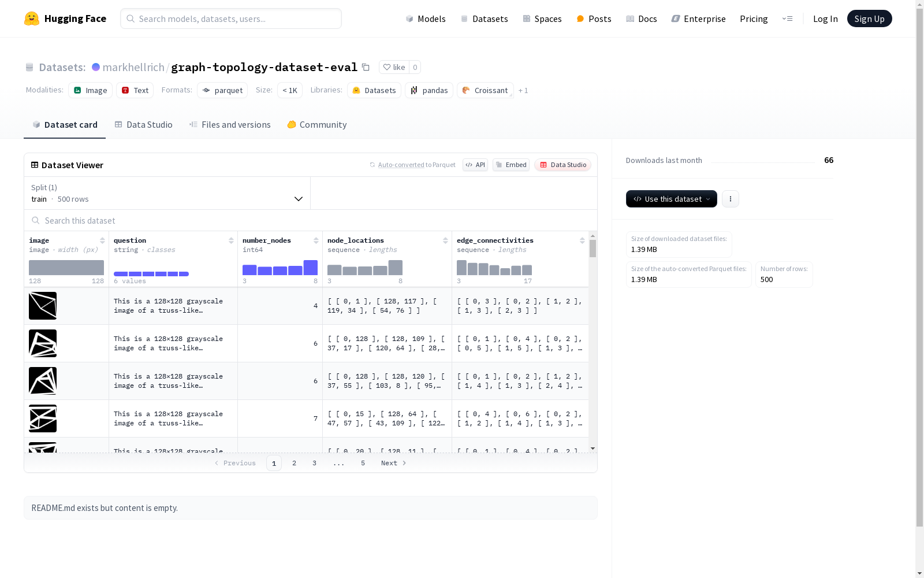Filter by the Text modality tag
Image resolution: width=924 pixels, height=578 pixels.
click(135, 90)
